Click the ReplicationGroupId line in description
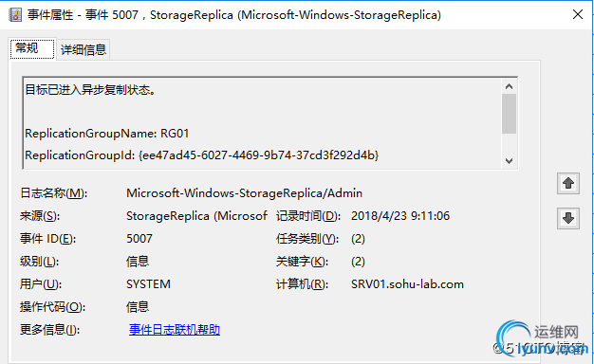The height and width of the screenshot is (364, 594). [x=201, y=155]
